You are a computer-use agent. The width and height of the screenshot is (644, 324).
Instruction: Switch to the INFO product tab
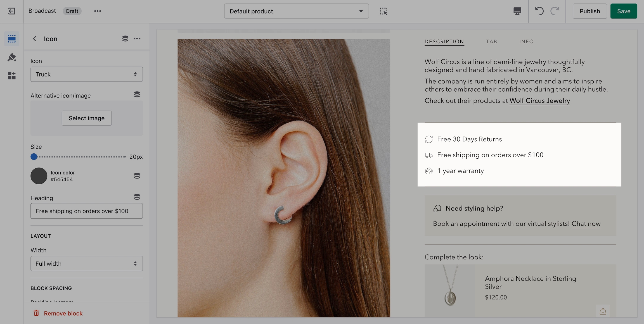click(526, 42)
